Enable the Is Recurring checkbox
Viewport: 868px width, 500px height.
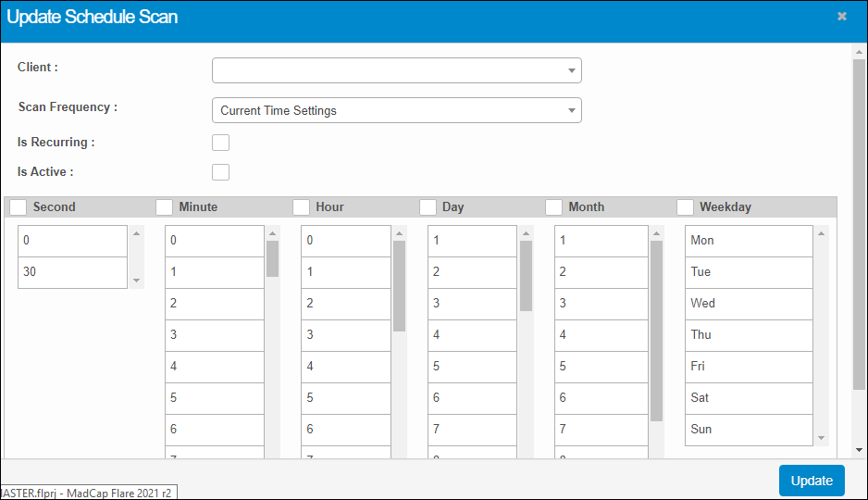click(220, 143)
